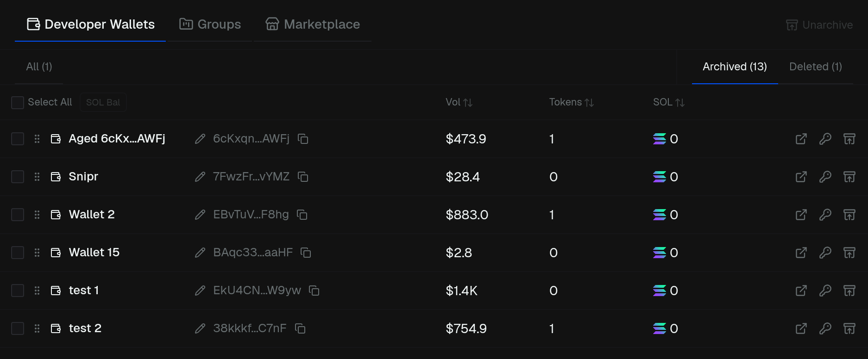Tick the checkbox for Wallet 2
The image size is (868, 359).
click(18, 215)
